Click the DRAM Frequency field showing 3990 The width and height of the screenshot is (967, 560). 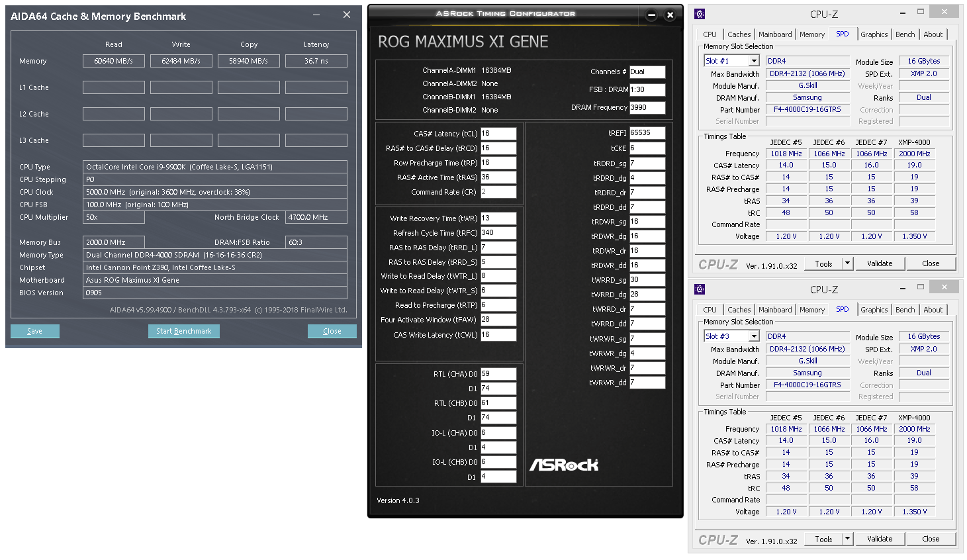click(x=647, y=107)
